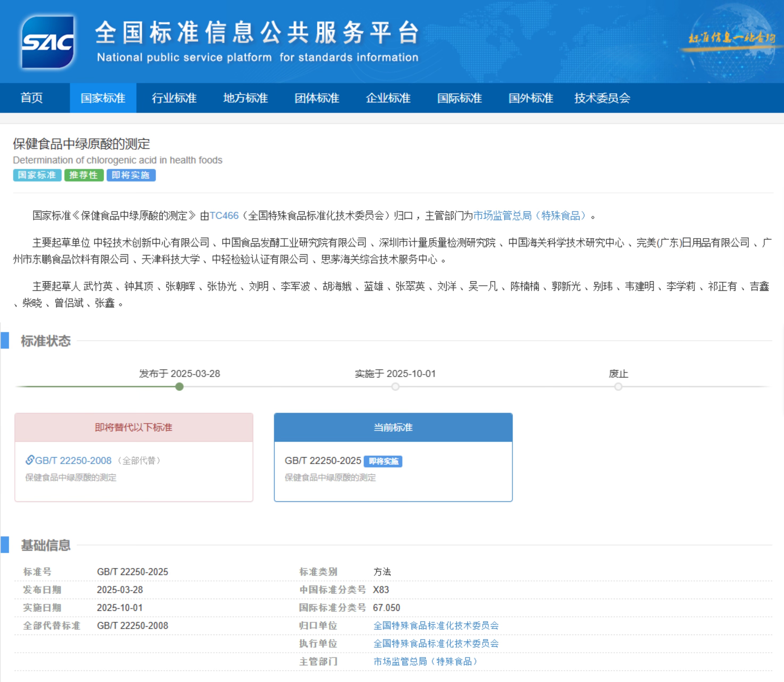
Task: Click the 发布于 2025-03-28 timeline label
Action: (x=179, y=374)
